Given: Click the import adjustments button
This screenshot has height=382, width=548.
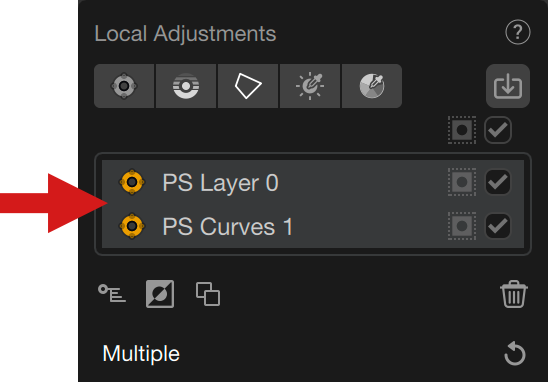Looking at the screenshot, I should click(x=508, y=86).
